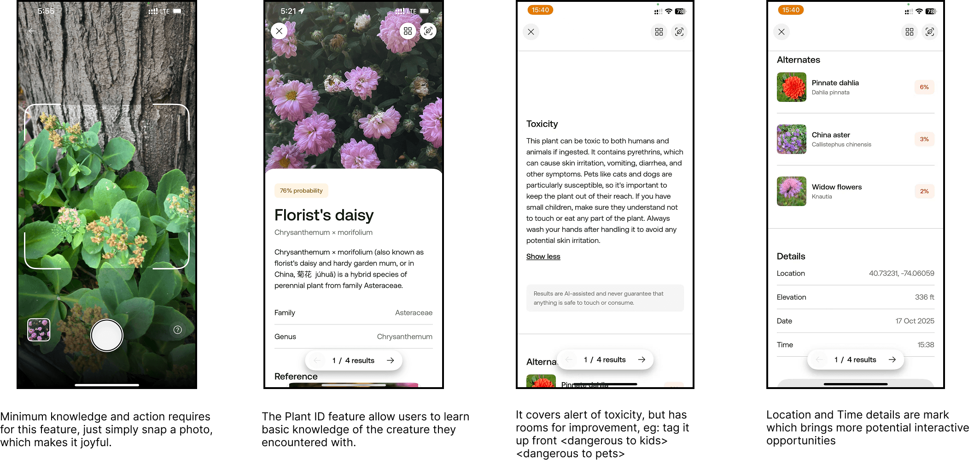The image size is (980, 460).
Task: Tap rescan icon on Toxicity screen
Action: (x=679, y=32)
